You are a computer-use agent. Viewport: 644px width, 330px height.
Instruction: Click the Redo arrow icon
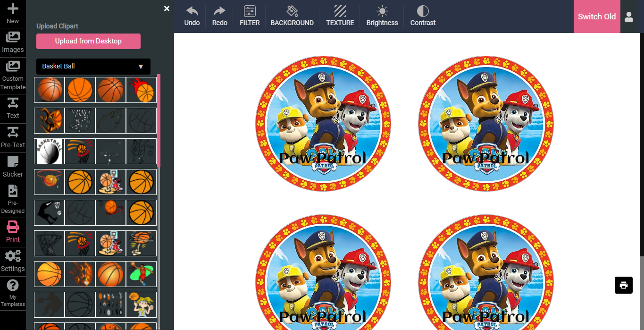(x=219, y=11)
